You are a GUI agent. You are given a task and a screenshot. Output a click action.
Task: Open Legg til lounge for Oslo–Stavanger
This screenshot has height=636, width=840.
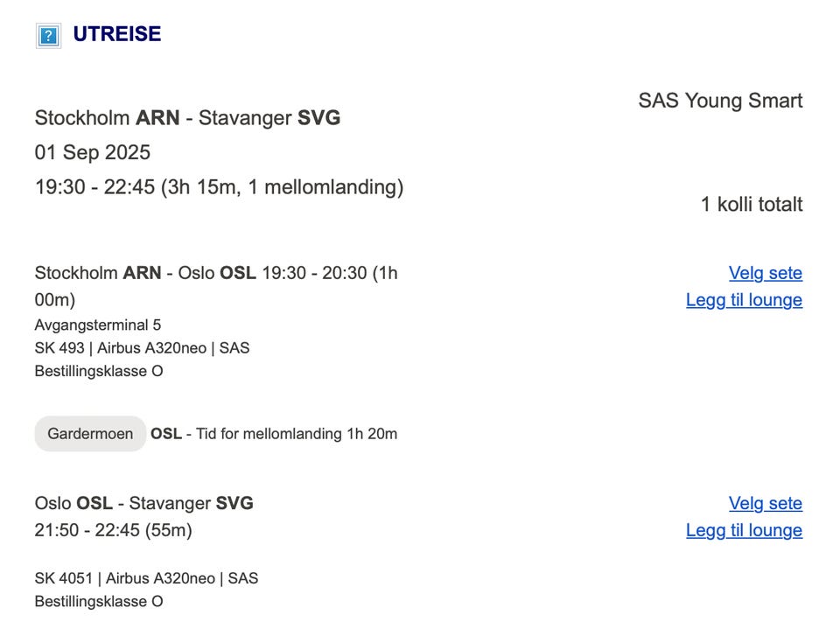(x=744, y=530)
